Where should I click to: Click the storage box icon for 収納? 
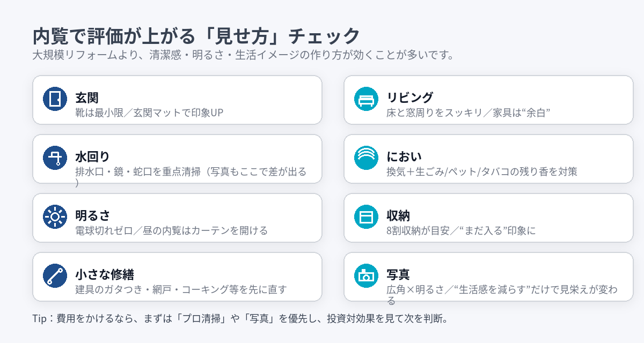tap(366, 217)
